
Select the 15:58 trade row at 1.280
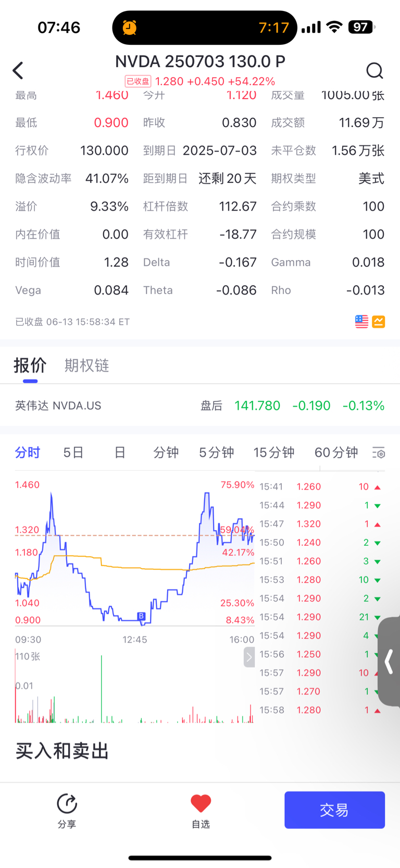[320, 710]
